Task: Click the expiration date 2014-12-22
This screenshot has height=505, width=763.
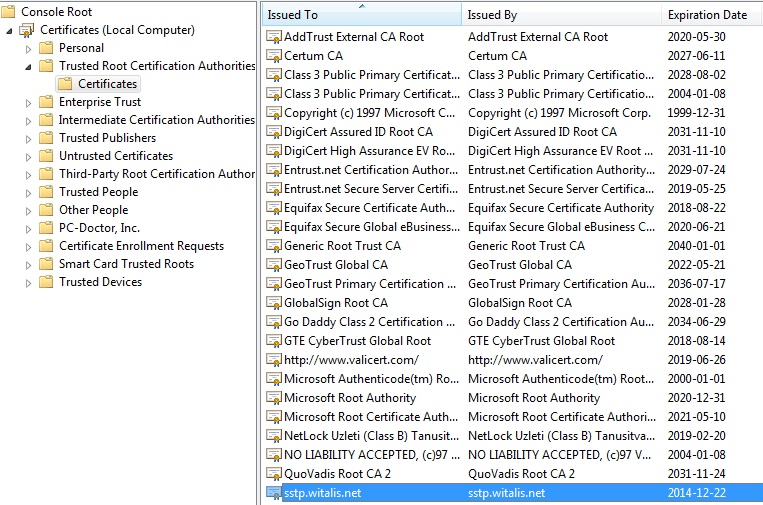Action: [x=696, y=492]
